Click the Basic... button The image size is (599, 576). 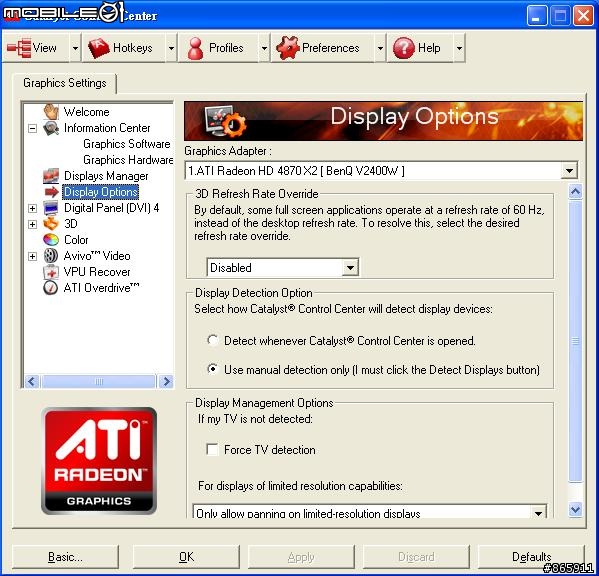65,557
